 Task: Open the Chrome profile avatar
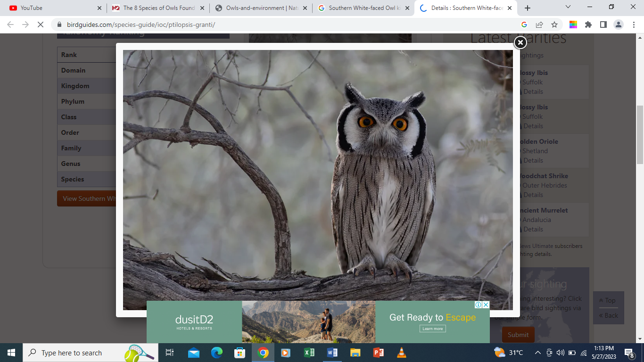click(x=619, y=25)
